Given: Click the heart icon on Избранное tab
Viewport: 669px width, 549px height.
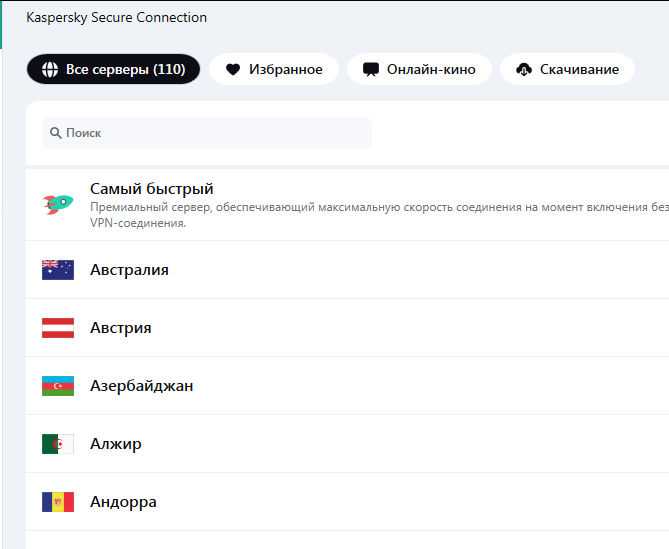Looking at the screenshot, I should [x=233, y=70].
